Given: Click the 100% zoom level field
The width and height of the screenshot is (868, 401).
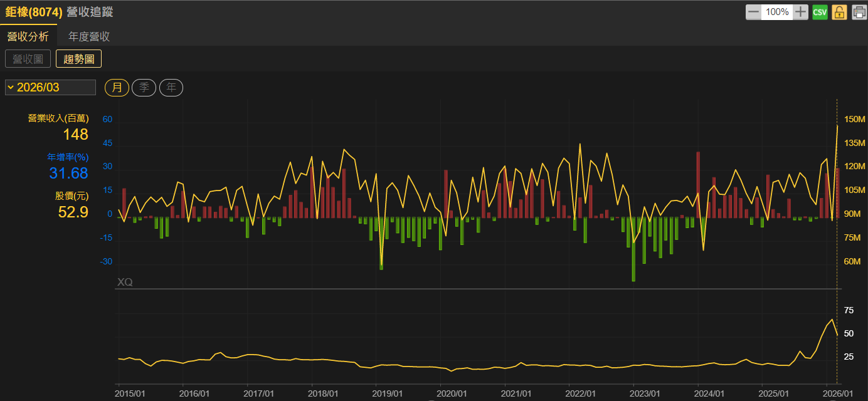Looking at the screenshot, I should click(777, 12).
